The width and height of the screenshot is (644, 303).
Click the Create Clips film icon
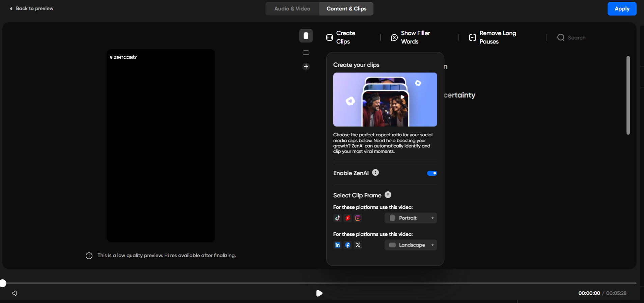pos(330,37)
